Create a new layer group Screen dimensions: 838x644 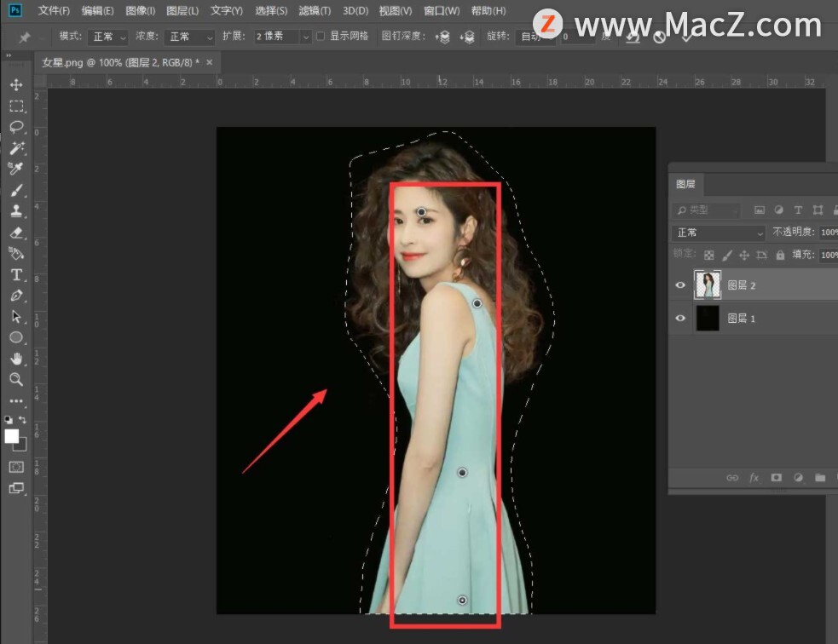820,477
